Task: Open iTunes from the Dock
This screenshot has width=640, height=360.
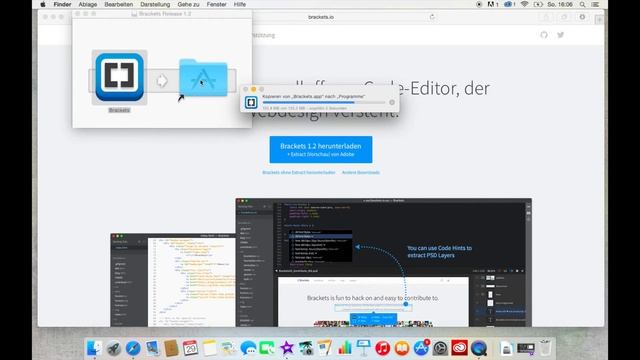Action: [x=382, y=348]
